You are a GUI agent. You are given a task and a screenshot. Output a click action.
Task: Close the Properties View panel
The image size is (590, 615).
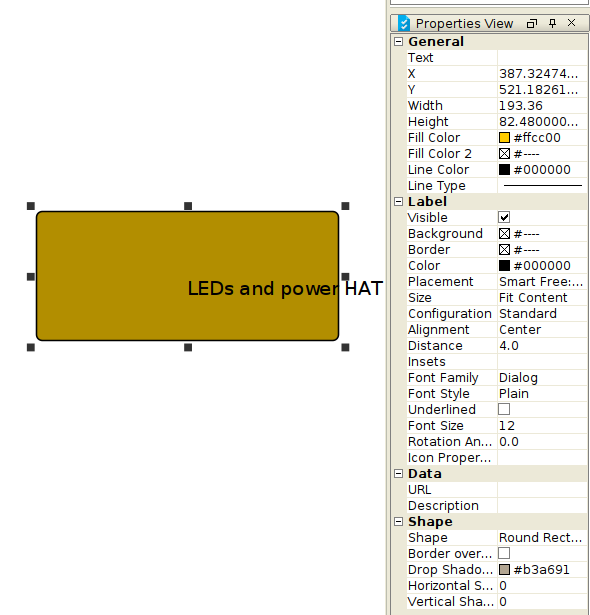point(572,23)
